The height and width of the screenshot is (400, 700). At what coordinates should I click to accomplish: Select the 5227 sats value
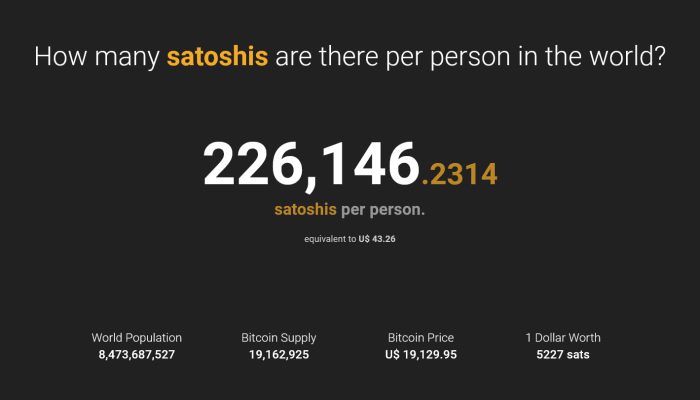pos(563,355)
